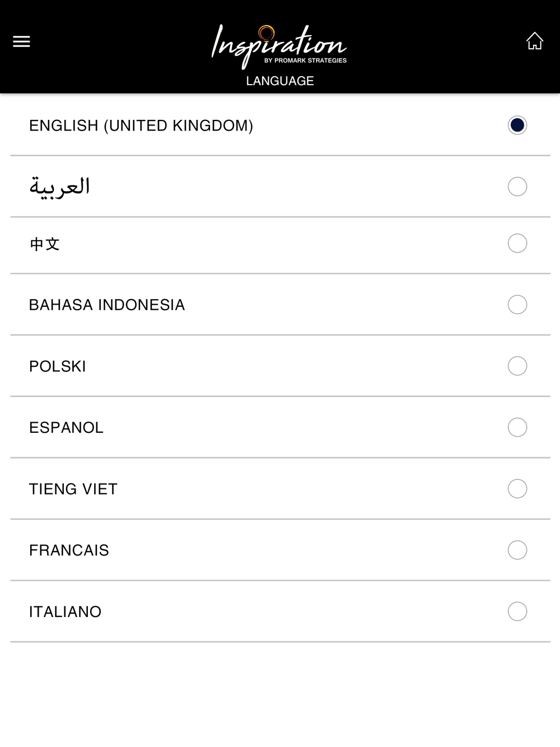560x747 pixels.
Task: Tap the BAHASA INDONESIA label
Action: click(107, 305)
